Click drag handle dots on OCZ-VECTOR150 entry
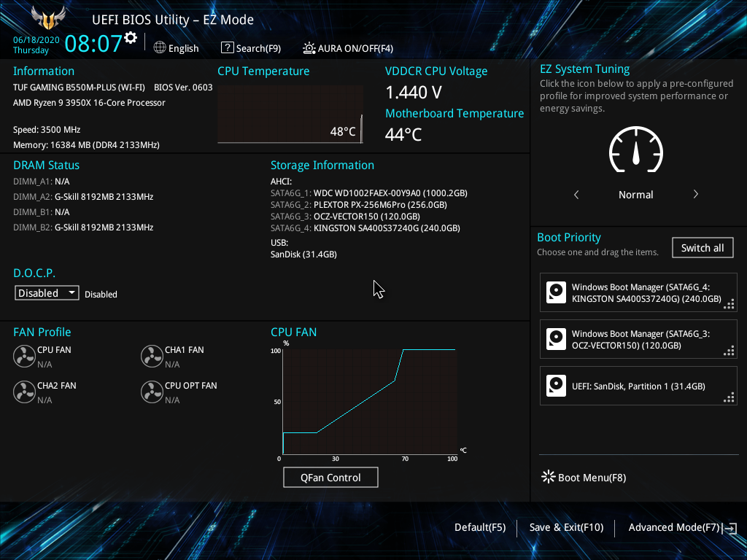The width and height of the screenshot is (747, 560). tap(729, 351)
